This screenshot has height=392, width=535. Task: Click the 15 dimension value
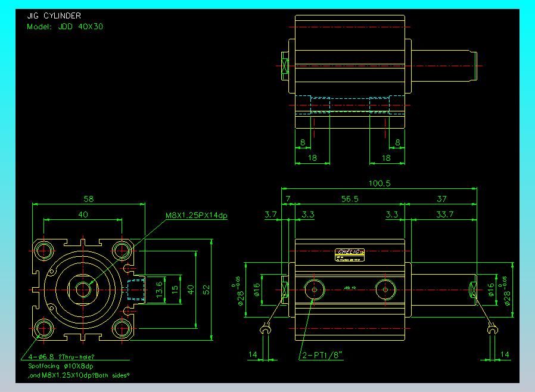(x=175, y=290)
